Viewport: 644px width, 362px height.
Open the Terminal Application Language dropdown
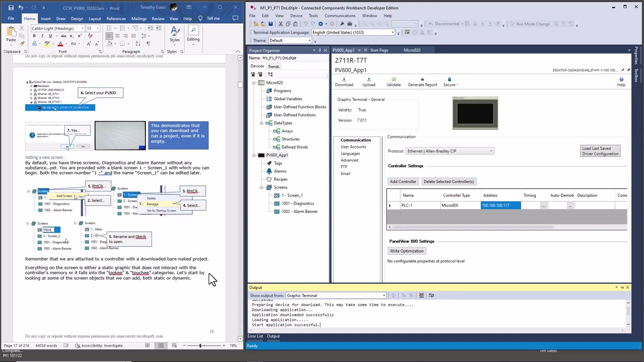coord(392,32)
